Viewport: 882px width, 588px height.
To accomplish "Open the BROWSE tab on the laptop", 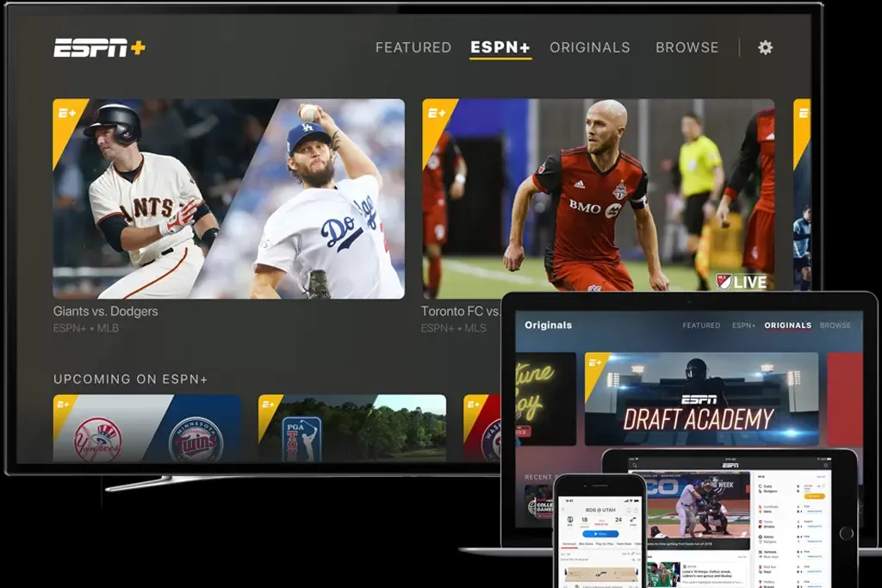I will [x=835, y=325].
